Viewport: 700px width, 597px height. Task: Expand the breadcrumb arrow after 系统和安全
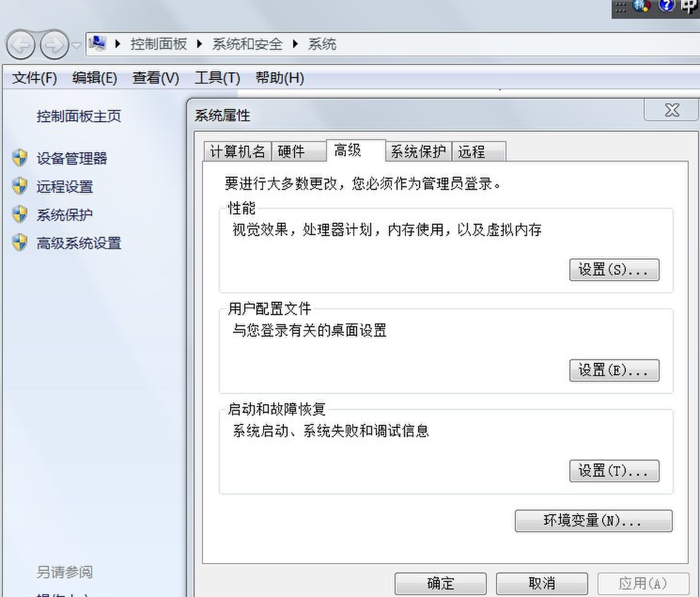coord(295,44)
